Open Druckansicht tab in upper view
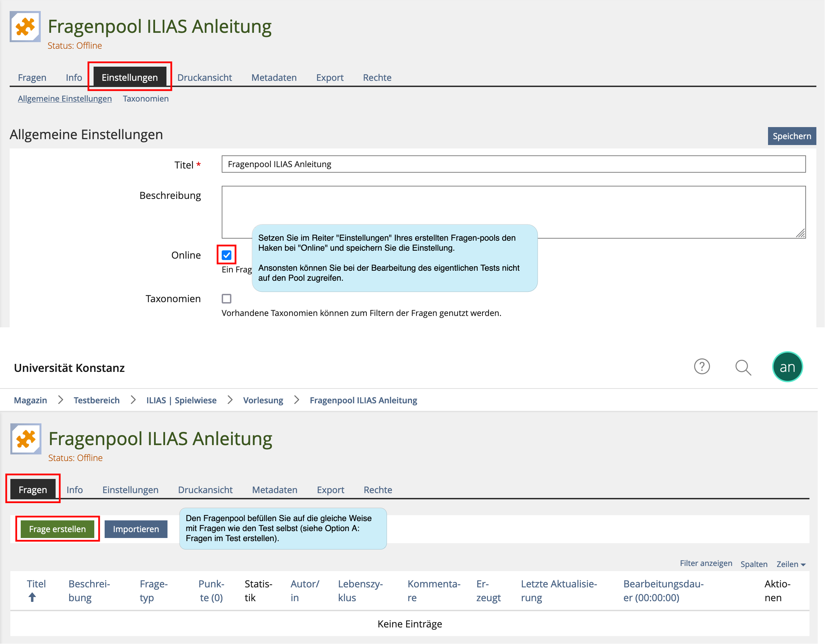 [x=205, y=77]
